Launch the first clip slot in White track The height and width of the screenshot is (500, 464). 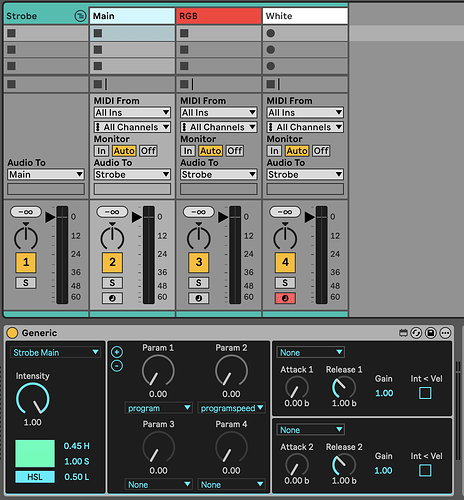pos(271,33)
